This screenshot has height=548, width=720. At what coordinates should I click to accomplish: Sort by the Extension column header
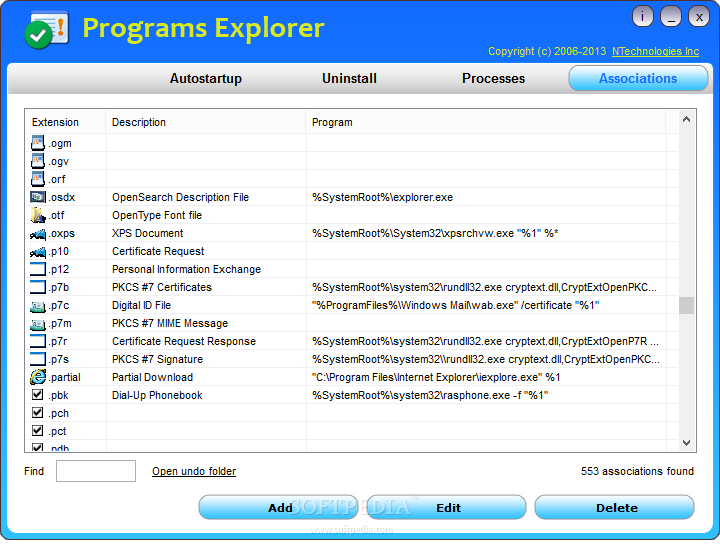coord(66,122)
